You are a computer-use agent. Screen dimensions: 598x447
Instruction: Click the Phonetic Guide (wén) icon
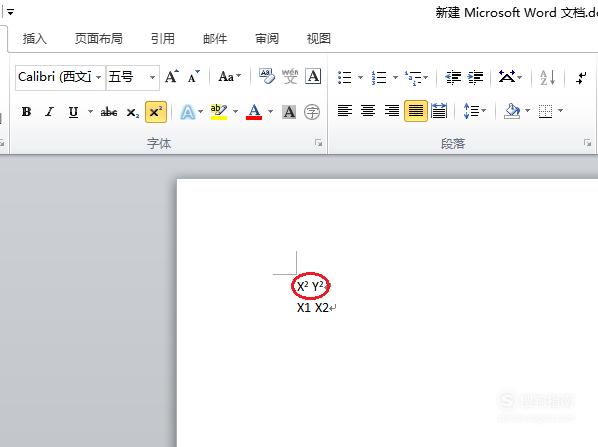coord(290,76)
